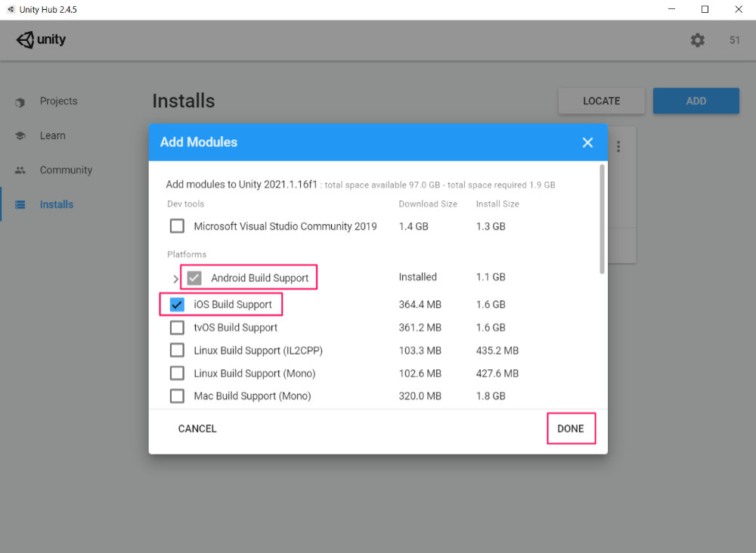Click '435.2 MB' Linux IL2CPP install size
Image resolution: width=756 pixels, height=553 pixels.
(x=497, y=351)
